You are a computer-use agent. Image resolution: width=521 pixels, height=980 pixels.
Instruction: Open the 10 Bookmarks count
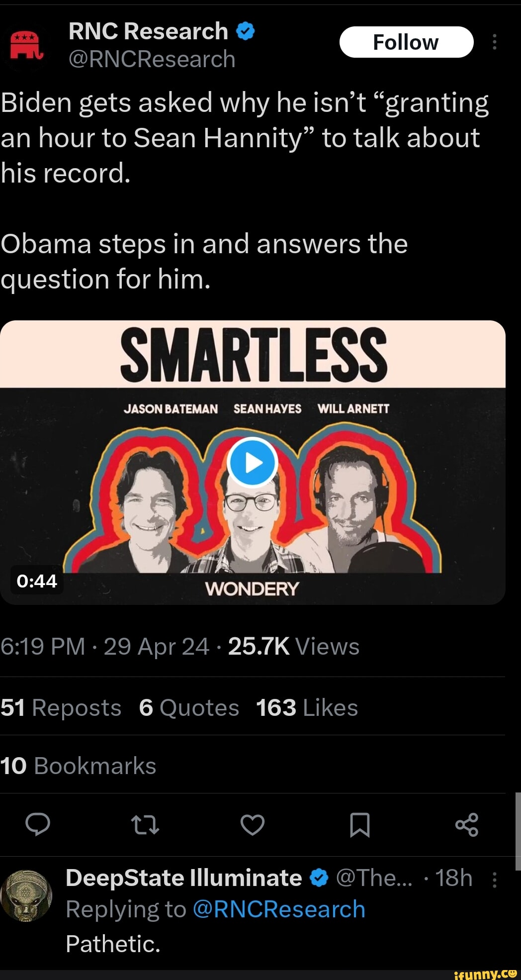[78, 766]
